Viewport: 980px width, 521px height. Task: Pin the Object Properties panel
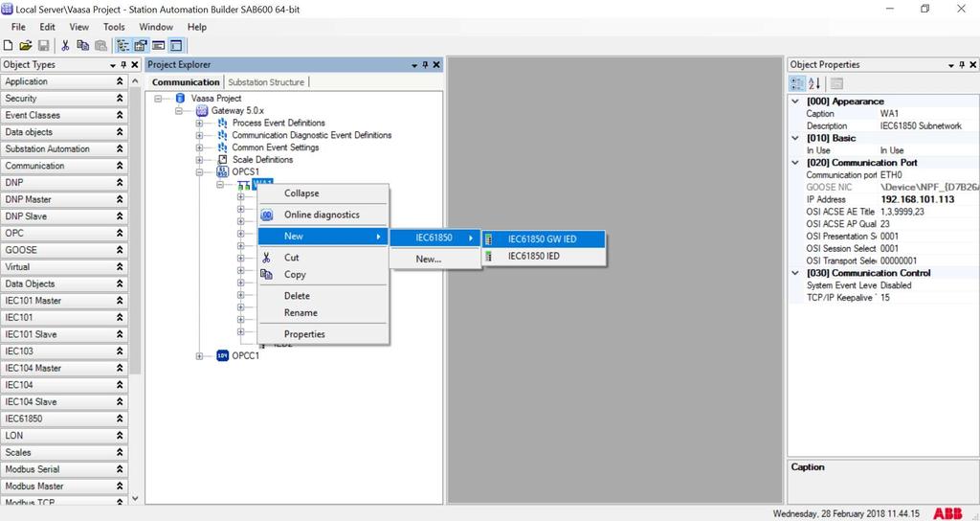tap(962, 64)
